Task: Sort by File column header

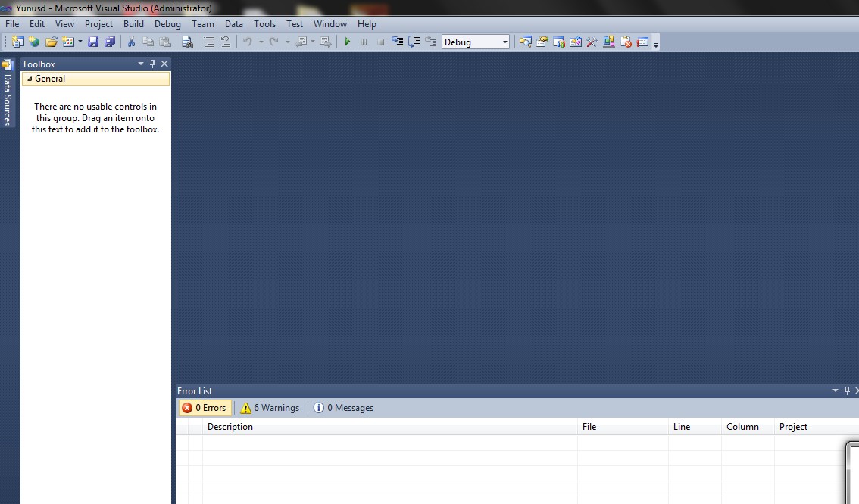Action: pos(623,427)
